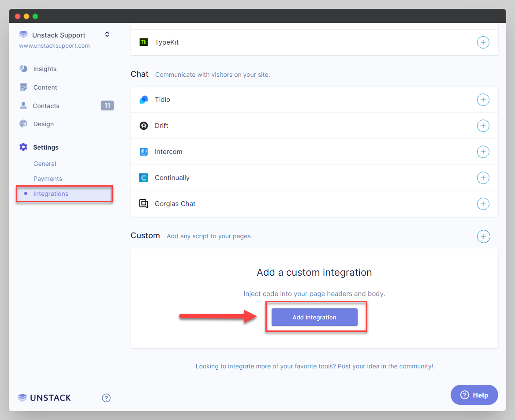
Task: Select the Tidio chat logo
Action: coord(143,99)
